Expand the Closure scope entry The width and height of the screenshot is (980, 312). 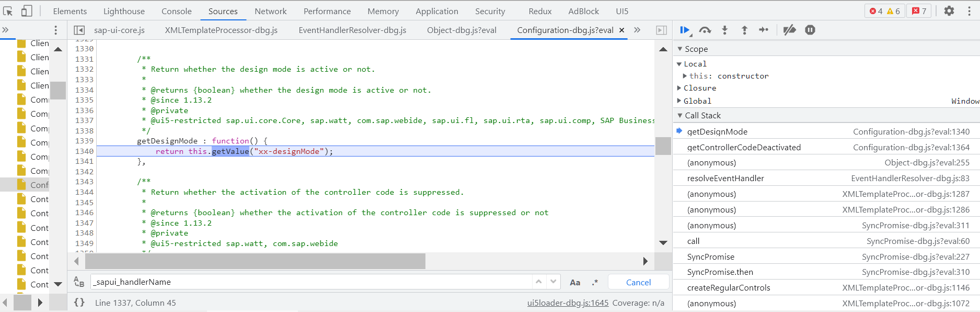[x=679, y=88]
